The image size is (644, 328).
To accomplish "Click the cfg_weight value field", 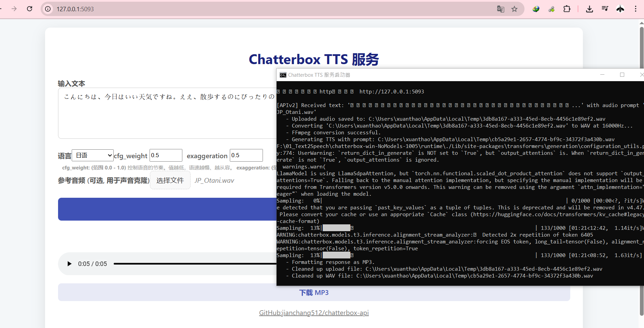I will 166,155.
